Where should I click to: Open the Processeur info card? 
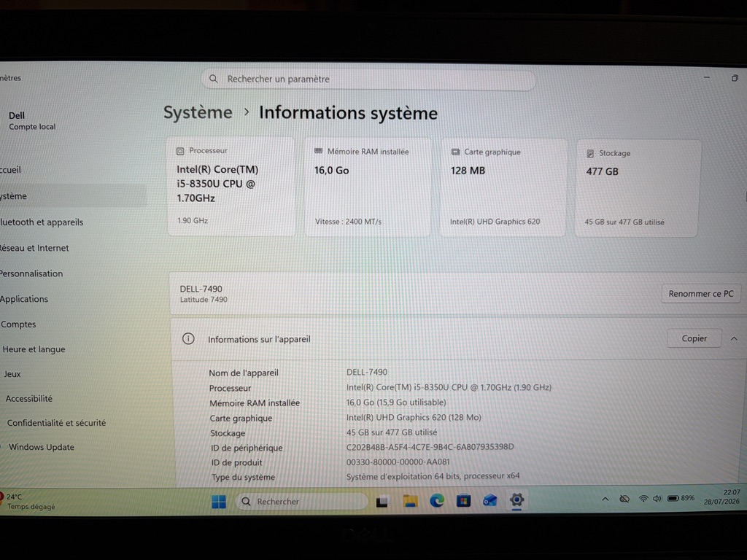coord(231,186)
